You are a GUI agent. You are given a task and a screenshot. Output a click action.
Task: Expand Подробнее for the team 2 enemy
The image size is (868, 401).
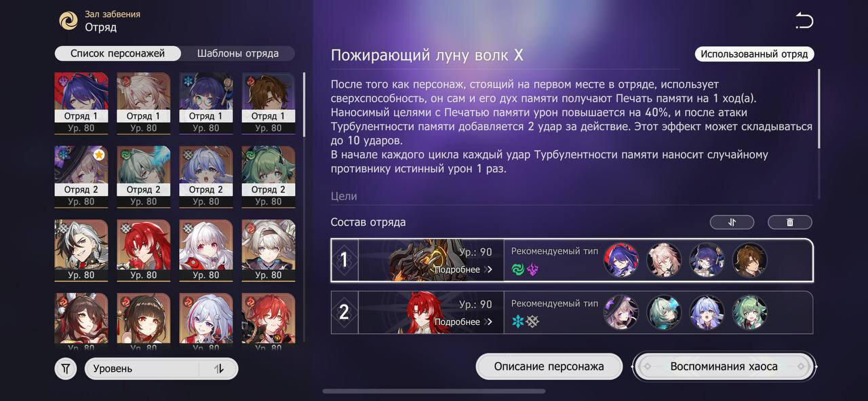[x=464, y=322]
